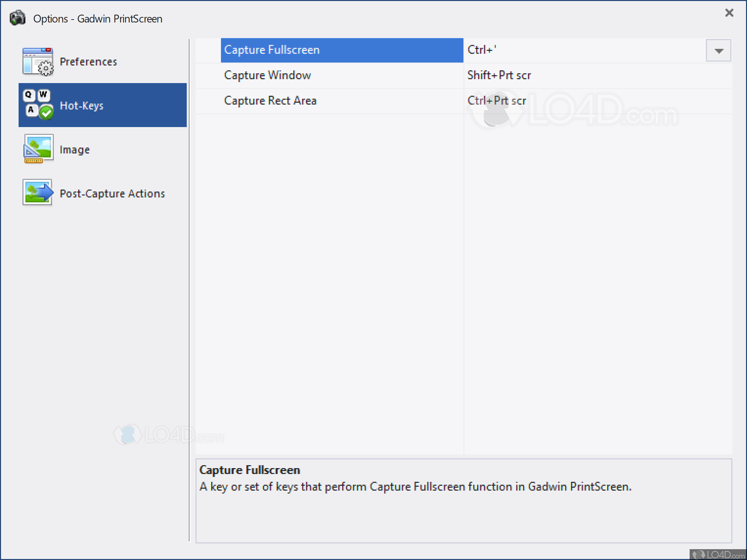Click the Image ruler-and-photo icon

(x=38, y=149)
